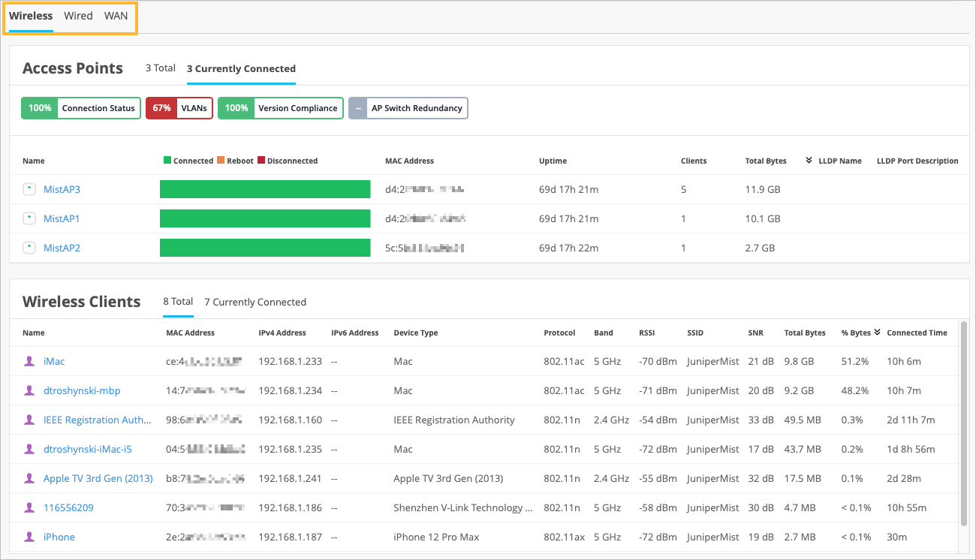Click the Band column header
This screenshot has height=560, width=976.
tap(603, 333)
